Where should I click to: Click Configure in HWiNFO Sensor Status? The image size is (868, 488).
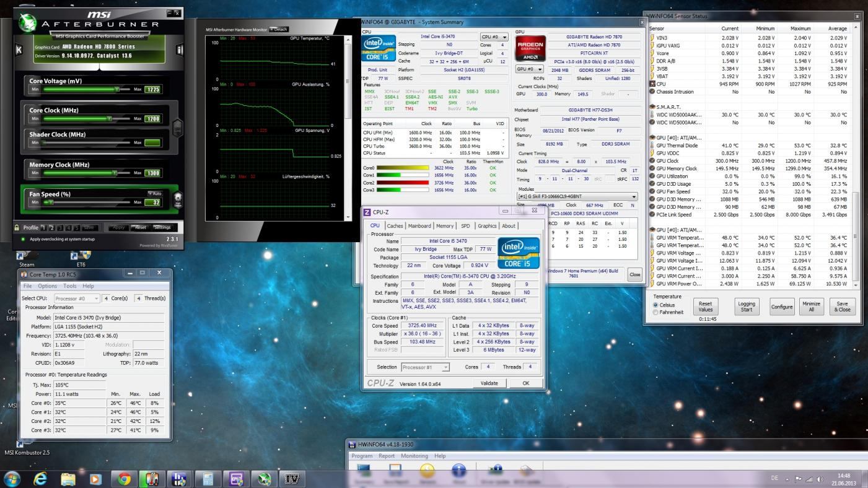pyautogui.click(x=782, y=307)
